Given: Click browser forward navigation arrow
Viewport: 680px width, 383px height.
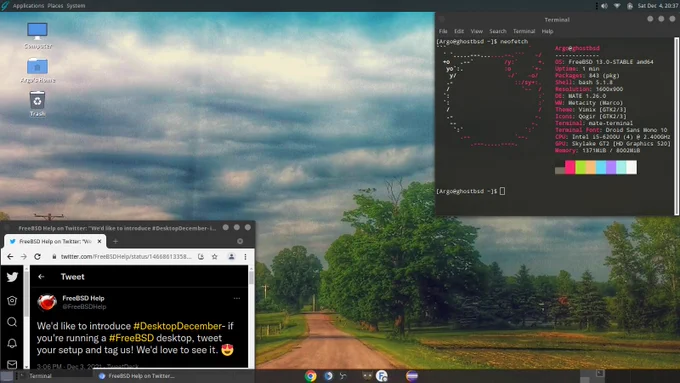Looking at the screenshot, I should (23, 257).
